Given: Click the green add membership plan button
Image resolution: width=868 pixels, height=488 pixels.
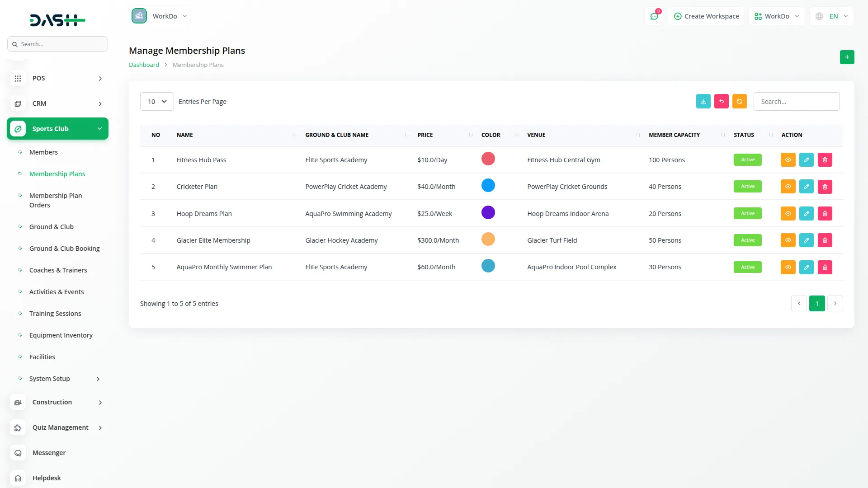Looking at the screenshot, I should pos(847,57).
